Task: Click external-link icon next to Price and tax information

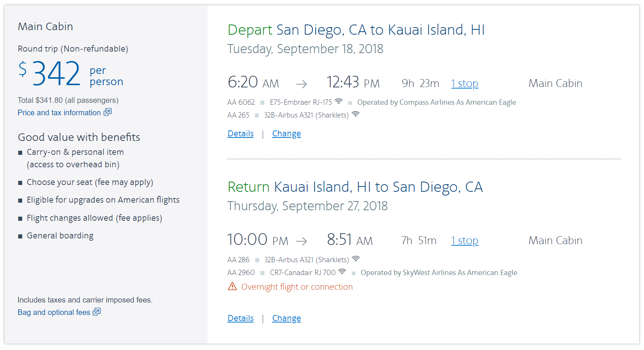Action: pos(108,112)
